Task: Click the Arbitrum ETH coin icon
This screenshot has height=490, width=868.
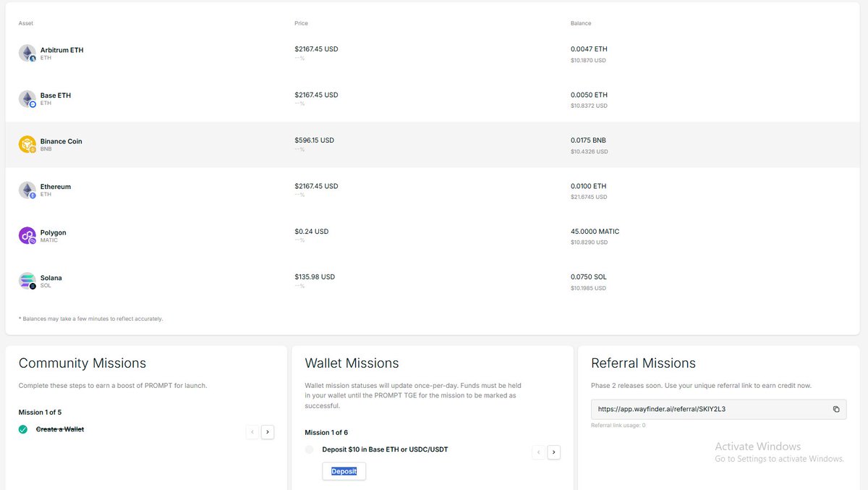Action: click(27, 54)
